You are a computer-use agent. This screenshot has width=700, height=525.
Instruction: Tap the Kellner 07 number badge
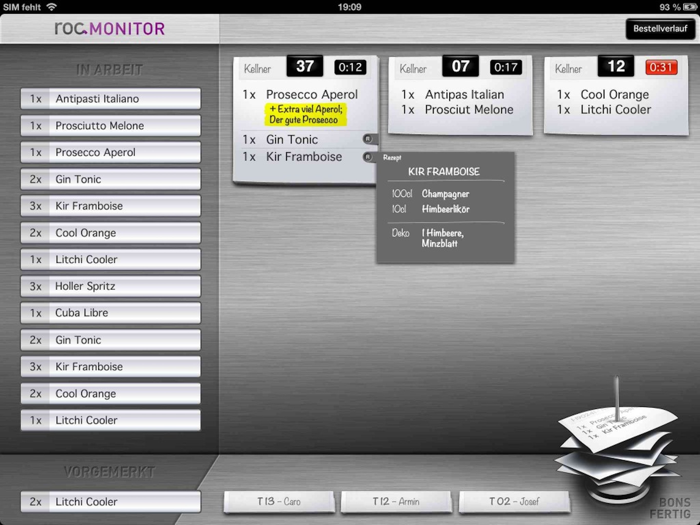[460, 66]
